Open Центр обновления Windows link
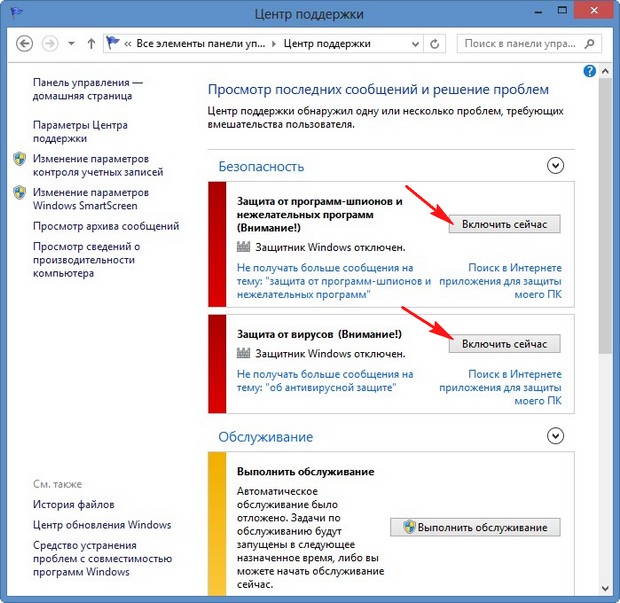Screen dimensions: 620x603 coord(102,525)
